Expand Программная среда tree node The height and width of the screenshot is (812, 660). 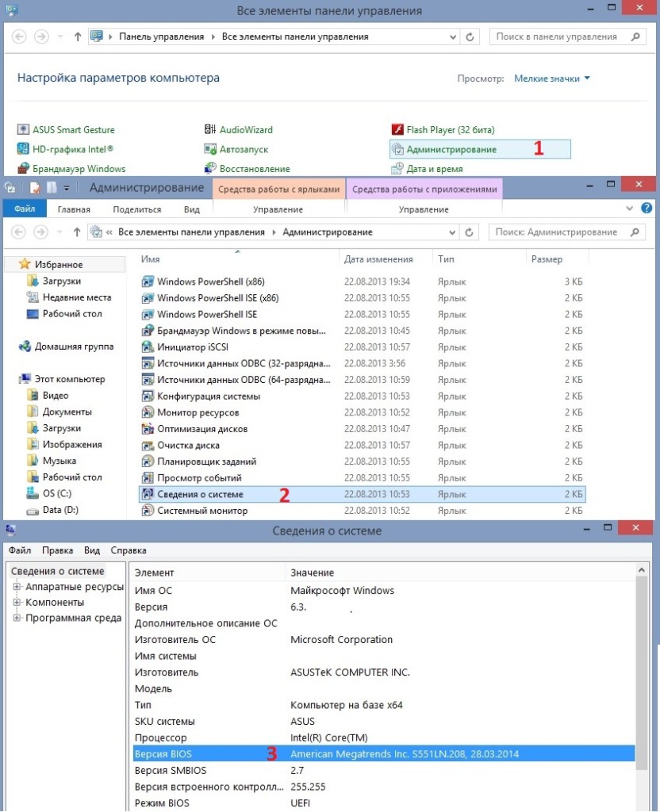[x=17, y=618]
